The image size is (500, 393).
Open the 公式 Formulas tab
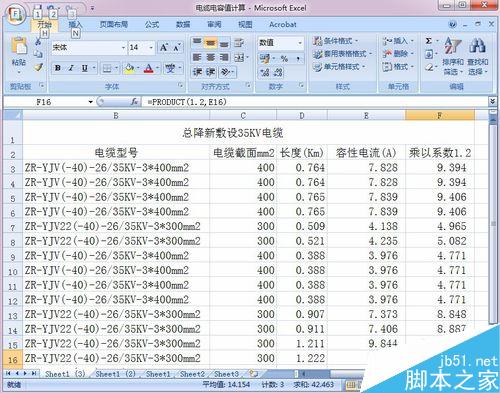[x=152, y=24]
